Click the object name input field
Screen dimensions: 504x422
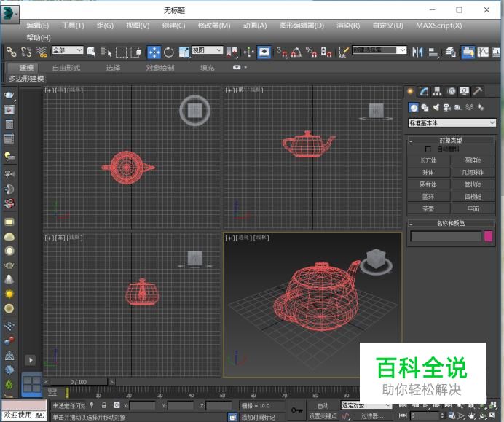(446, 236)
